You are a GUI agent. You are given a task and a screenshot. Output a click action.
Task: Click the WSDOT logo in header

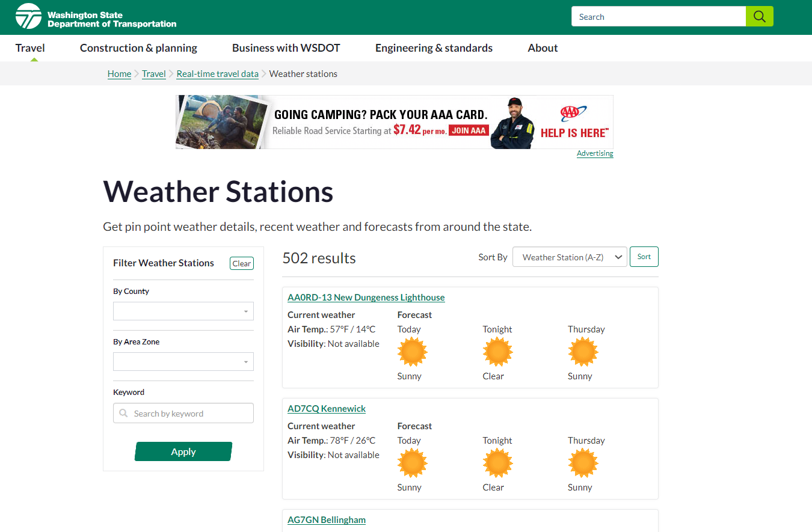click(96, 17)
